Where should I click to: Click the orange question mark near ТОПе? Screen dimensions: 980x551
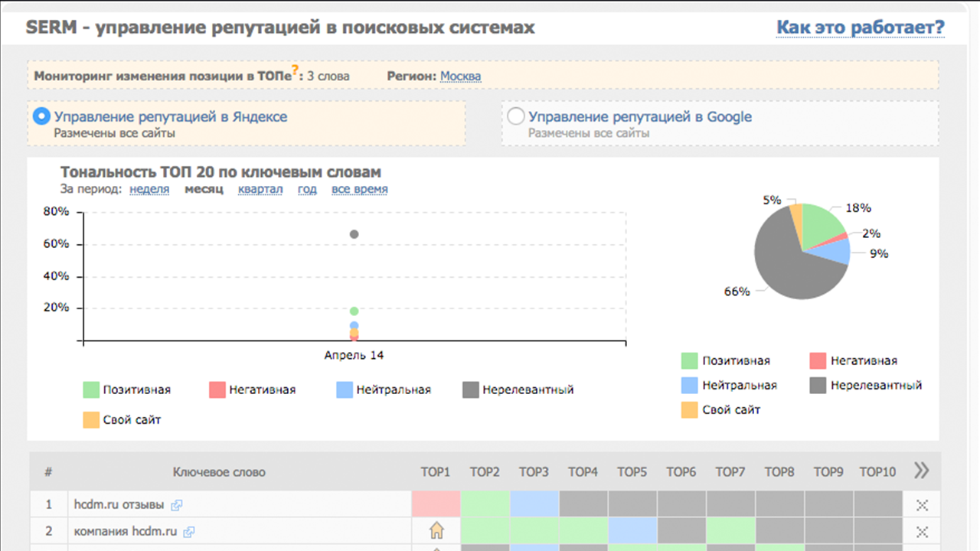click(x=296, y=70)
